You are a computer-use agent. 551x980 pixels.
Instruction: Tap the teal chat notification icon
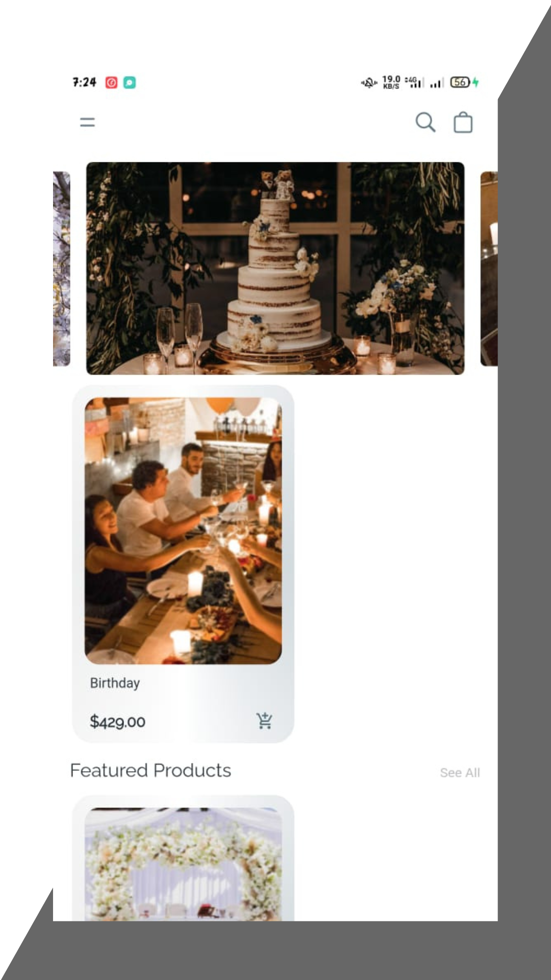pyautogui.click(x=130, y=83)
